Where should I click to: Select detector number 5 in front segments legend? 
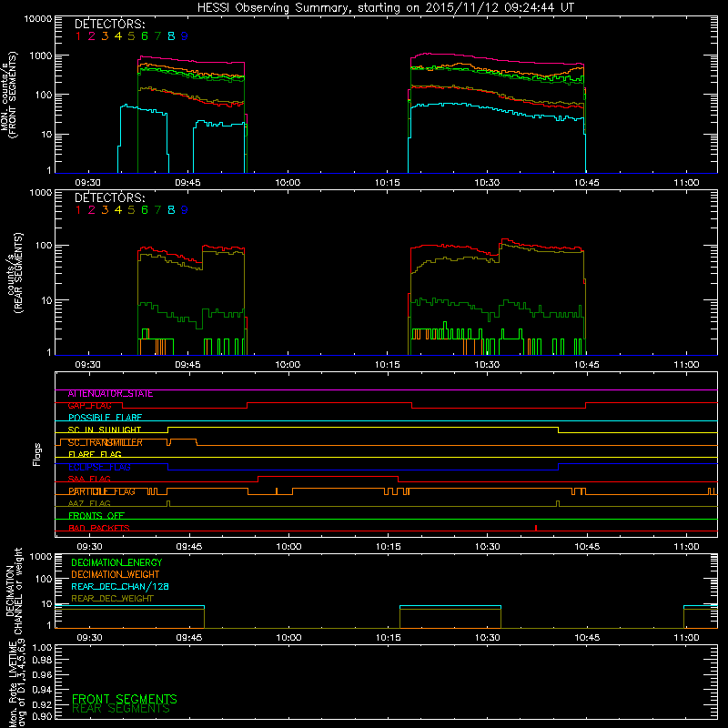click(x=131, y=36)
